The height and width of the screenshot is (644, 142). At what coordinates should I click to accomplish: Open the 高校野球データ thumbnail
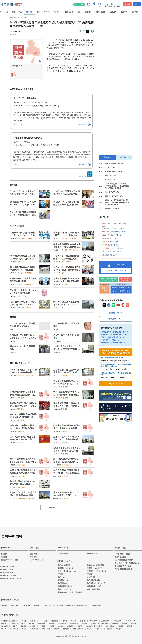click(x=44, y=235)
